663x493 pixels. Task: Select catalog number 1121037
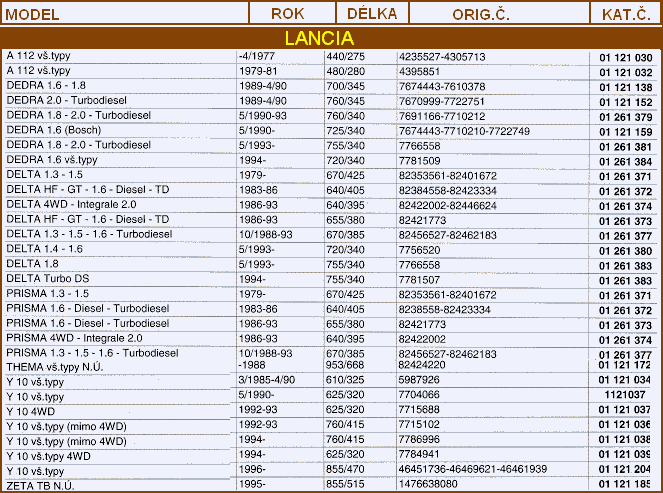pyautogui.click(x=625, y=394)
